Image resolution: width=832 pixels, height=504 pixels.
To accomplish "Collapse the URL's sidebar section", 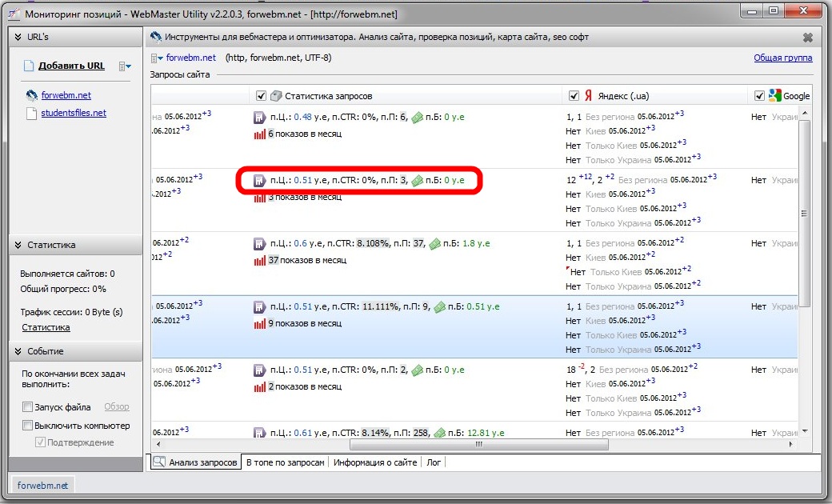I will coord(18,37).
